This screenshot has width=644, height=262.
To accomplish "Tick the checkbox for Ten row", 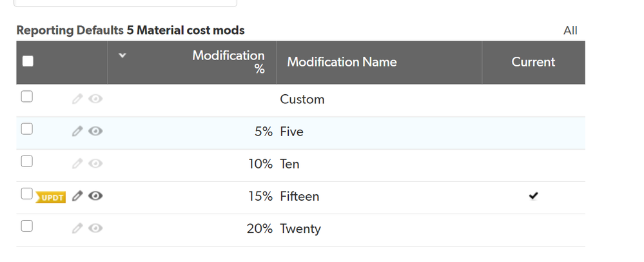I will 26,161.
